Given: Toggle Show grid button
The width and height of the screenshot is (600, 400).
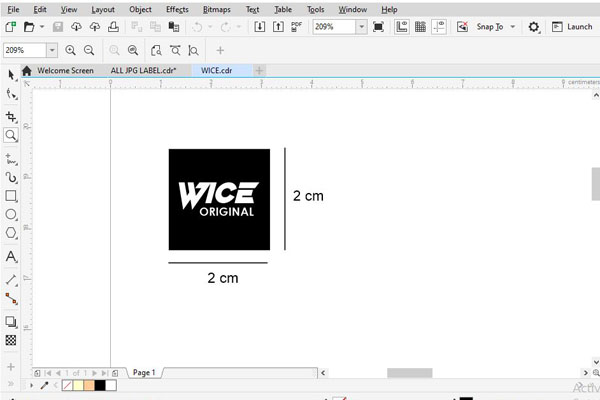Looking at the screenshot, I should [x=420, y=27].
